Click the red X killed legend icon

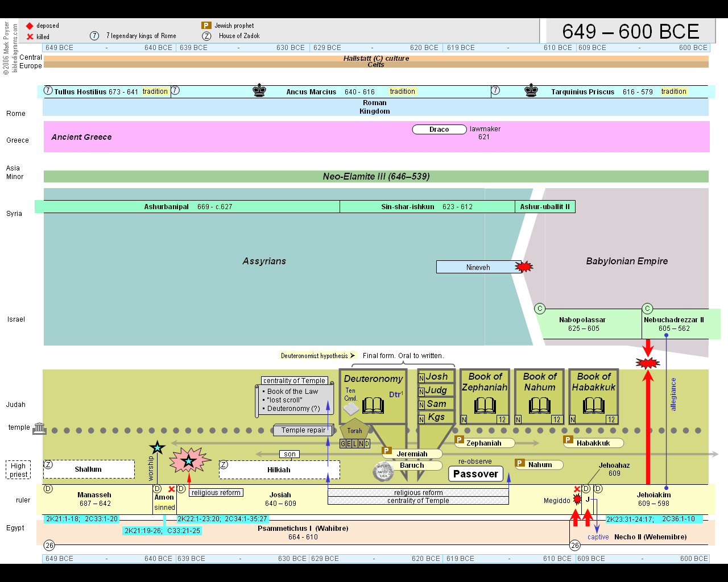coord(30,36)
